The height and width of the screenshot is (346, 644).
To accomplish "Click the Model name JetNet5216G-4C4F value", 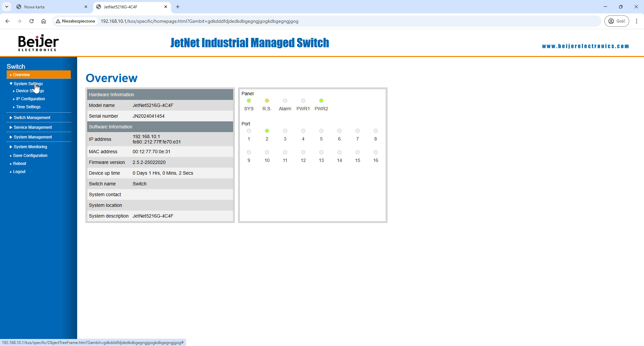I will [153, 105].
